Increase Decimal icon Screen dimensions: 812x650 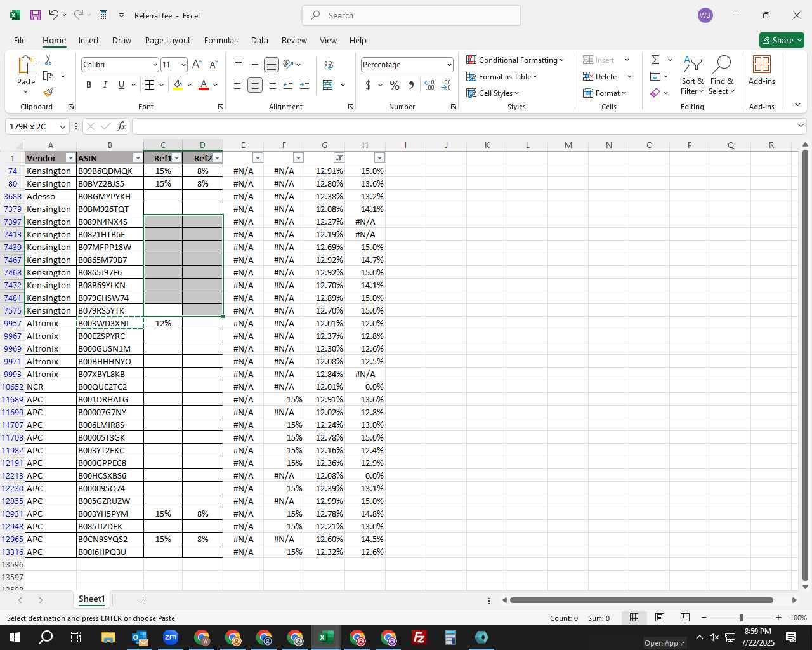pos(429,85)
